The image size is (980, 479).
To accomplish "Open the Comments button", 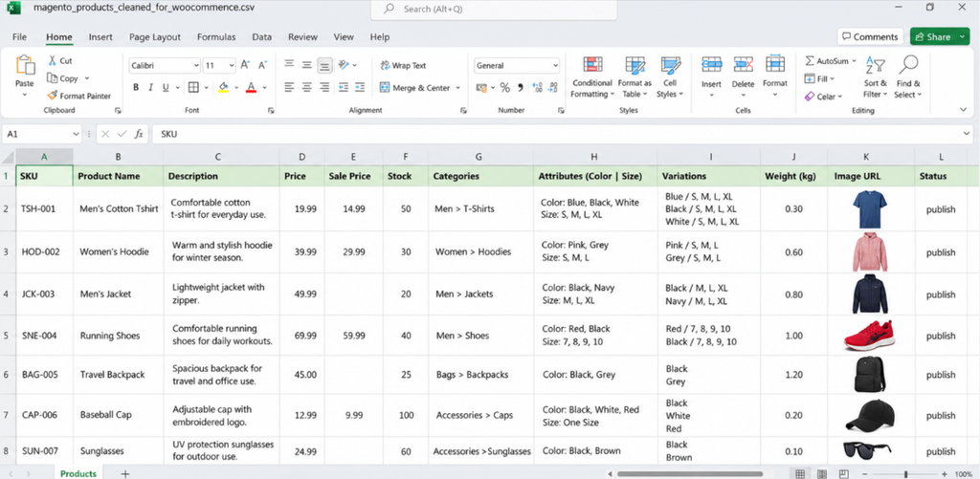I will 870,37.
